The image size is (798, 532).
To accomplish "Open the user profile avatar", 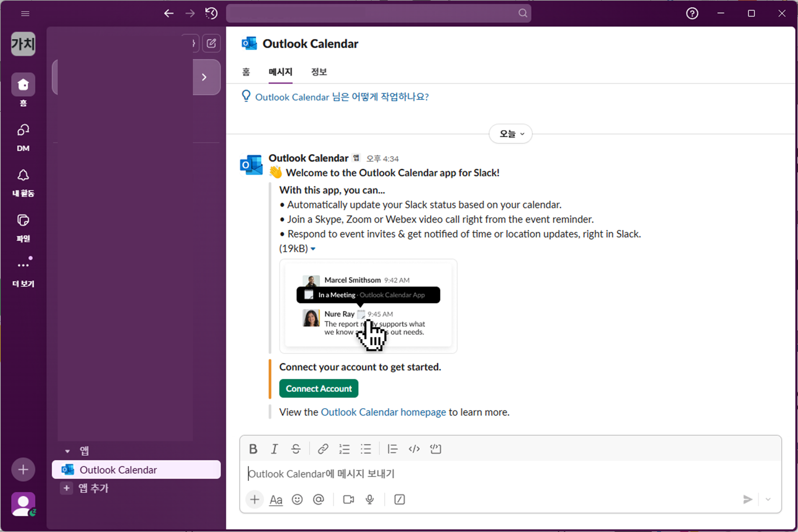I will (23, 504).
